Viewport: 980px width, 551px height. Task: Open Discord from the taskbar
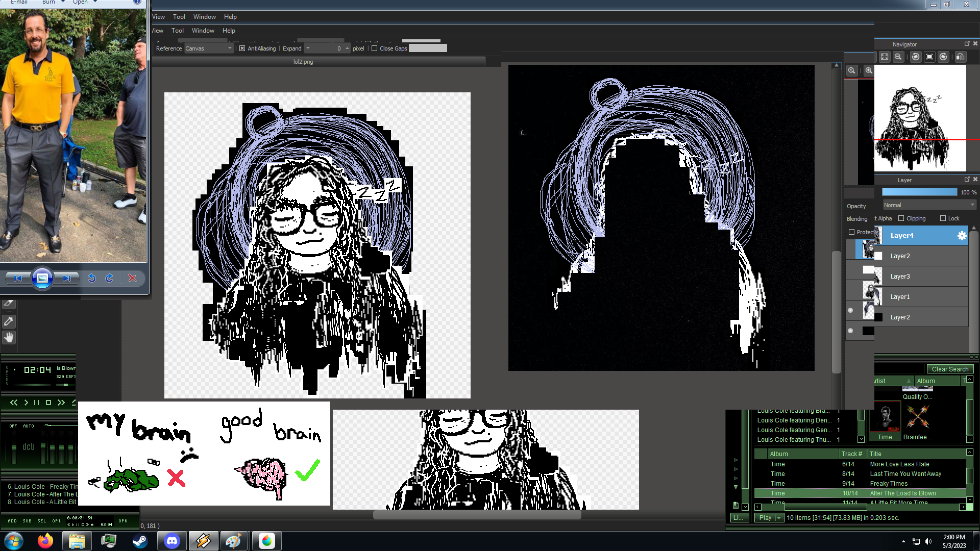coord(172,541)
